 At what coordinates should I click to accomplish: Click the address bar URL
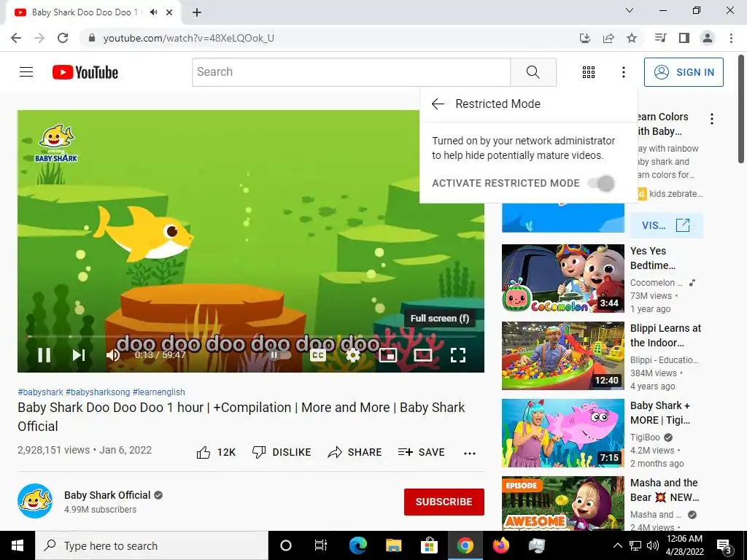(x=189, y=38)
